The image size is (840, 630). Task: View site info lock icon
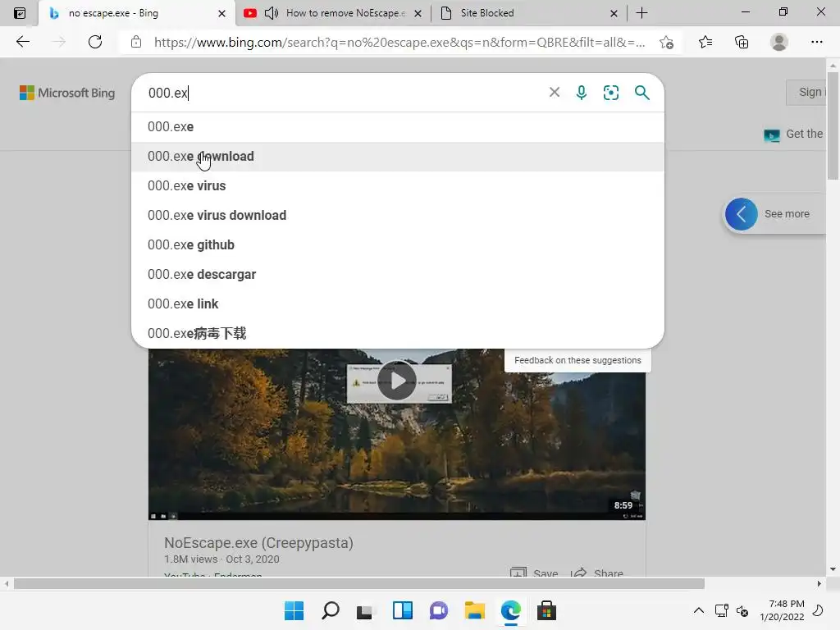(136, 42)
